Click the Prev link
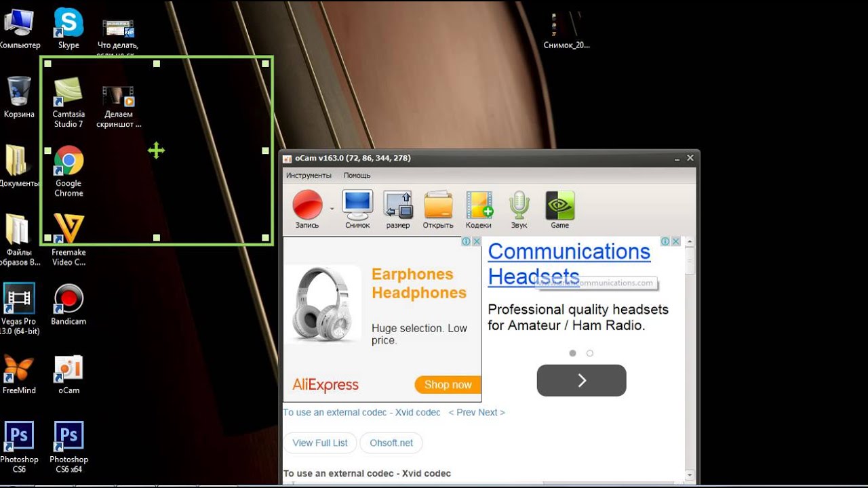The width and height of the screenshot is (868, 488). (x=462, y=412)
